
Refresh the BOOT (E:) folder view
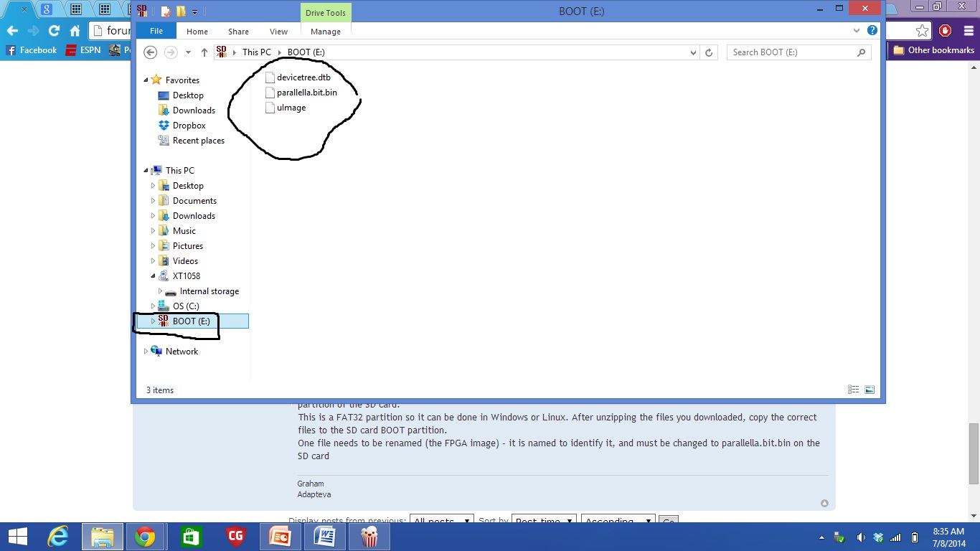click(x=709, y=52)
